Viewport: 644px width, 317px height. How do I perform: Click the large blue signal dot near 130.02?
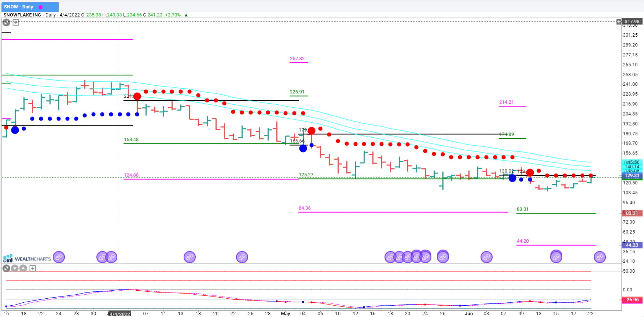pyautogui.click(x=512, y=178)
